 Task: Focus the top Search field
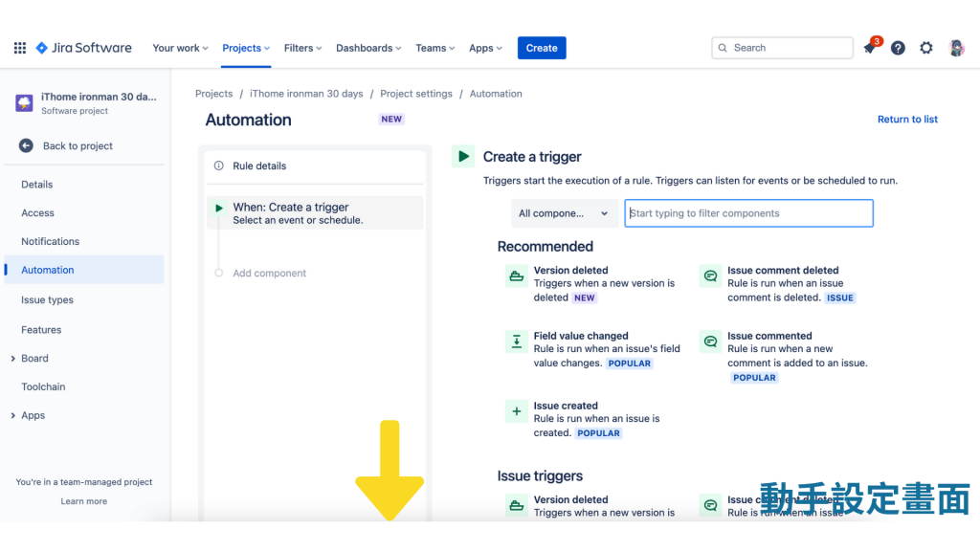[x=782, y=48]
